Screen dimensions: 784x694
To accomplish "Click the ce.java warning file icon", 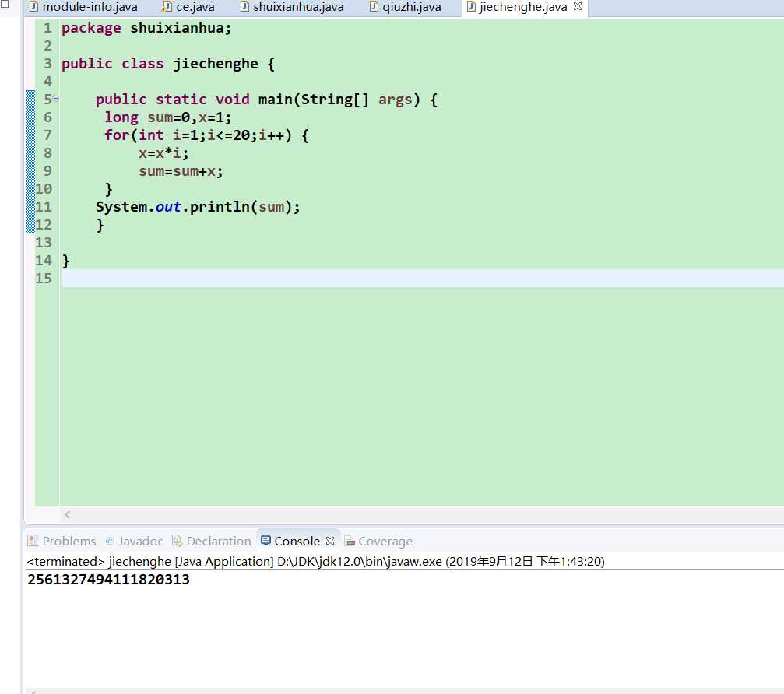I will pyautogui.click(x=167, y=7).
